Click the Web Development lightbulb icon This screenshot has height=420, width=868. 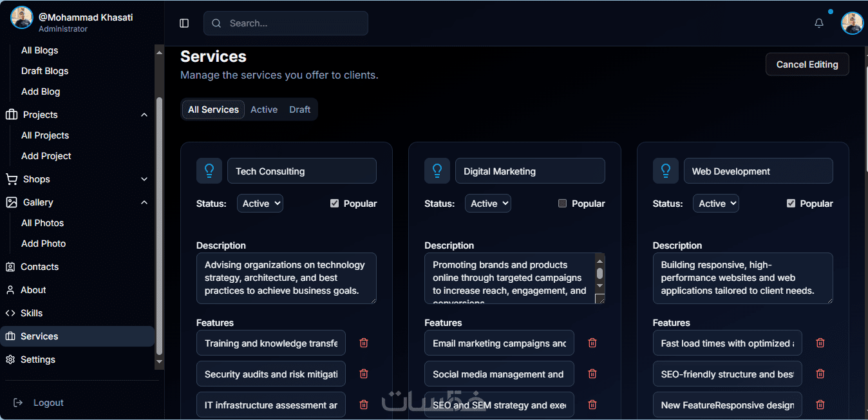pyautogui.click(x=666, y=171)
